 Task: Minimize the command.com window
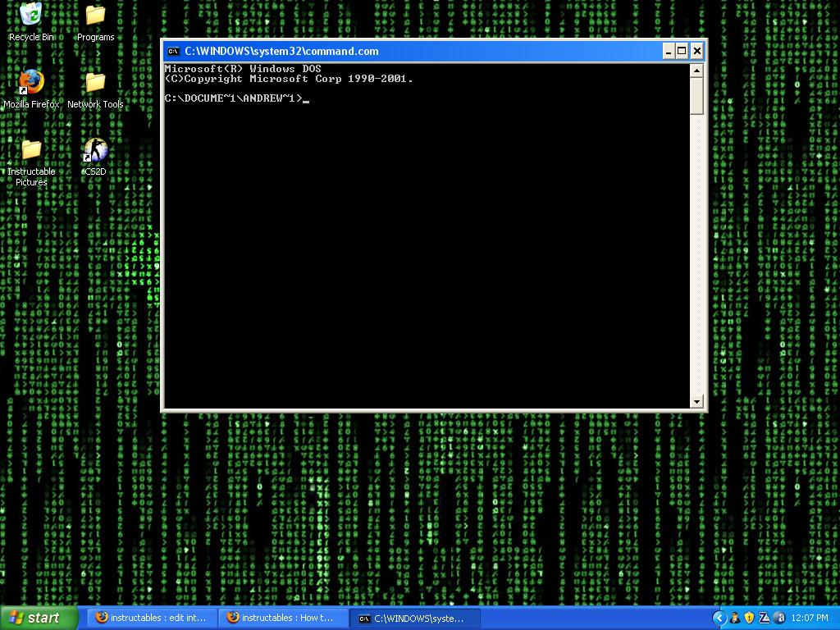[x=668, y=52]
